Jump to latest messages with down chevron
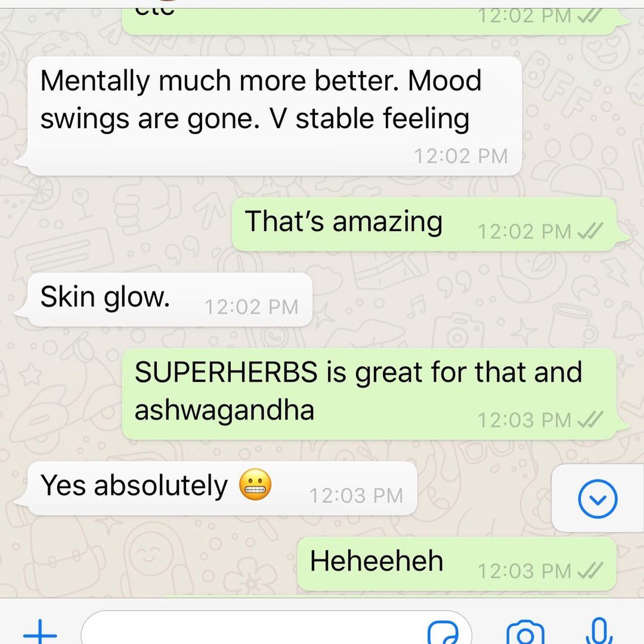Viewport: 644px width, 644px height. click(597, 499)
